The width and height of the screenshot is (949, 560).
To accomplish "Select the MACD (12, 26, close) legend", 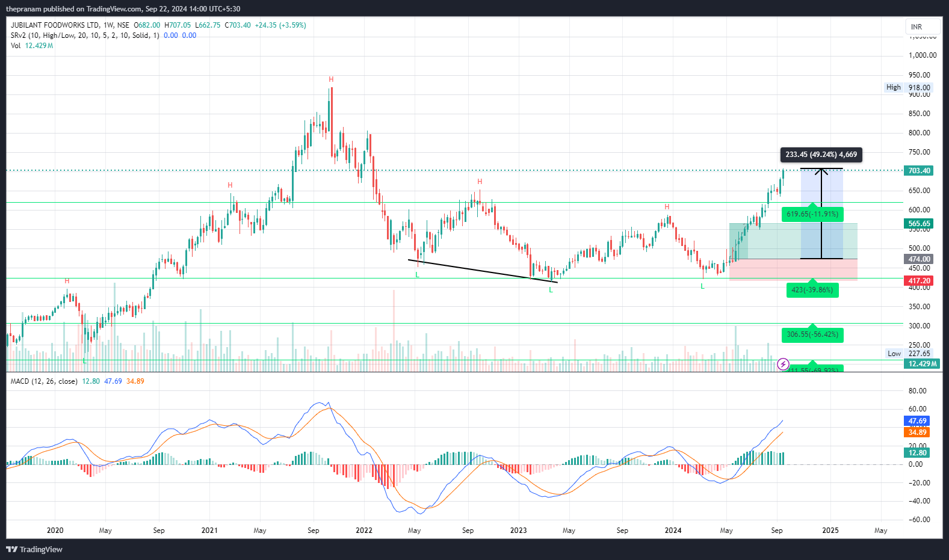I will 44,381.
